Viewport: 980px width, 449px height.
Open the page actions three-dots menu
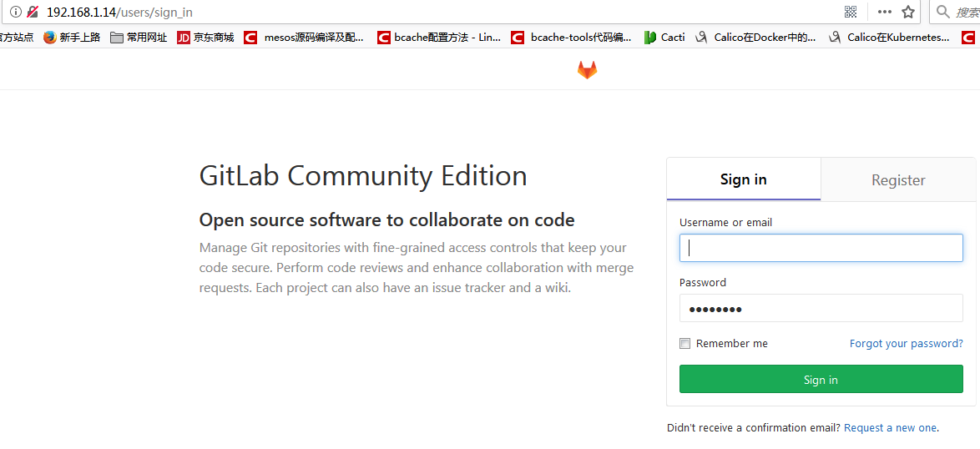(884, 11)
